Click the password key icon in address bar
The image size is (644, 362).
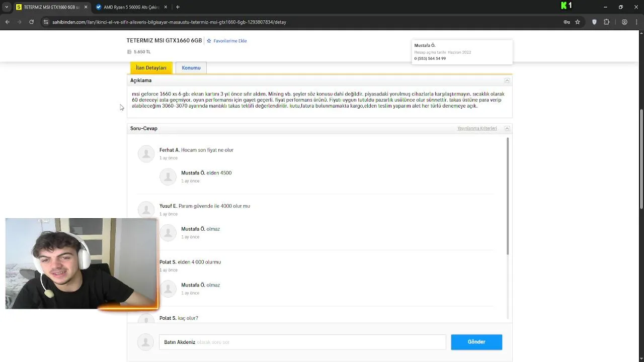pos(567,22)
